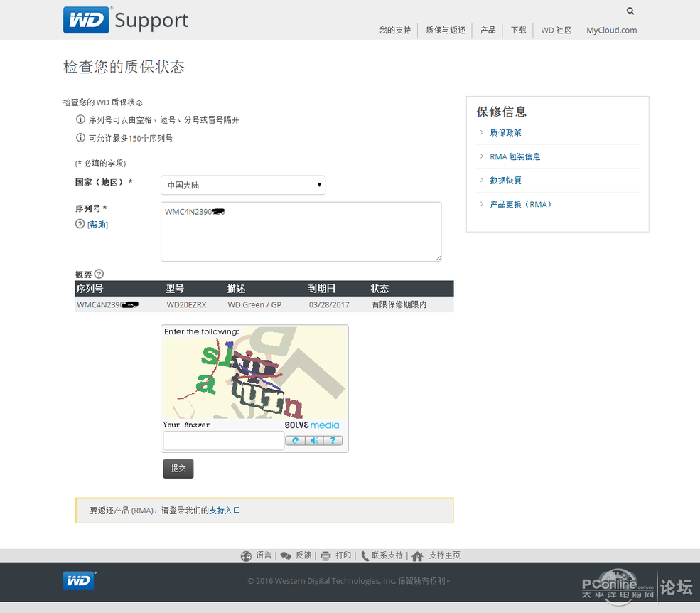Select the WD Green / GP description cell
Screen dimensions: 700x613
(x=254, y=304)
